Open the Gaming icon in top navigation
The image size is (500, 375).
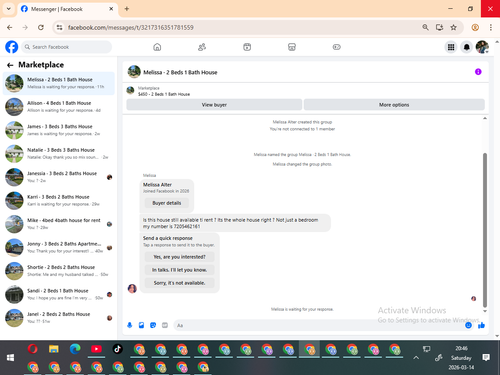[337, 47]
